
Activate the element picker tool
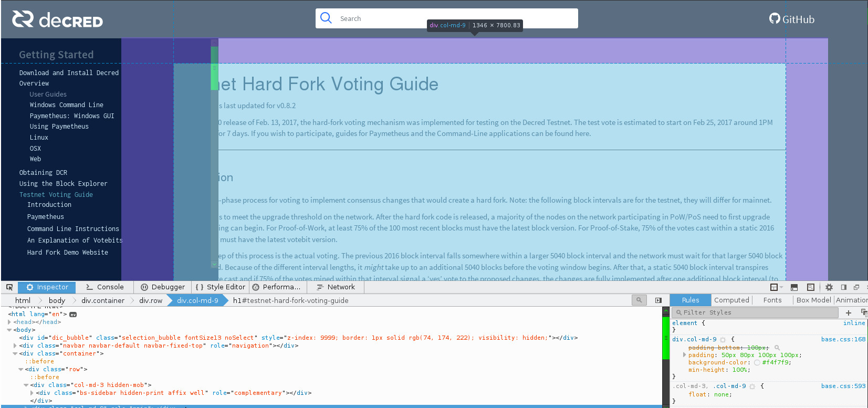[9, 287]
